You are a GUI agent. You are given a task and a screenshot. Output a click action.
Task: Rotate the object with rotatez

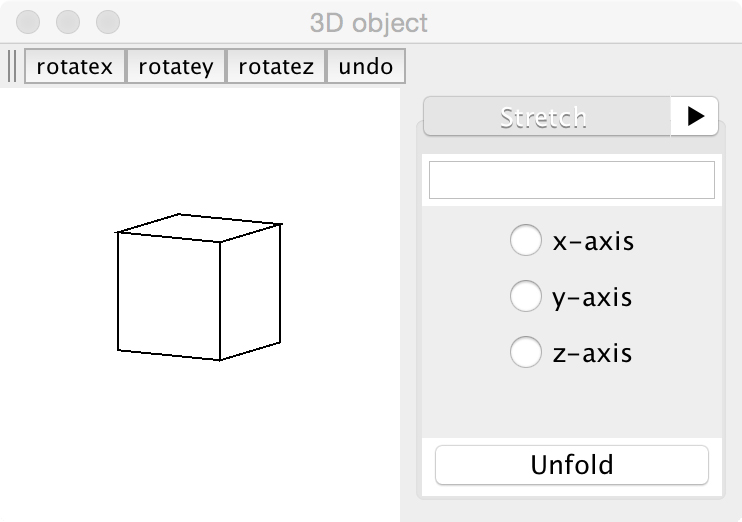click(x=276, y=67)
